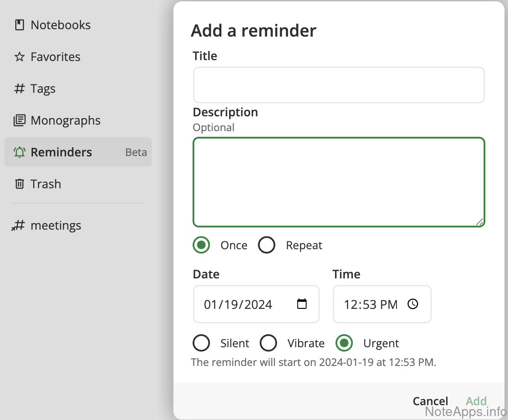Click Add to save the reminder
Image resolution: width=508 pixels, height=420 pixels.
coord(476,401)
